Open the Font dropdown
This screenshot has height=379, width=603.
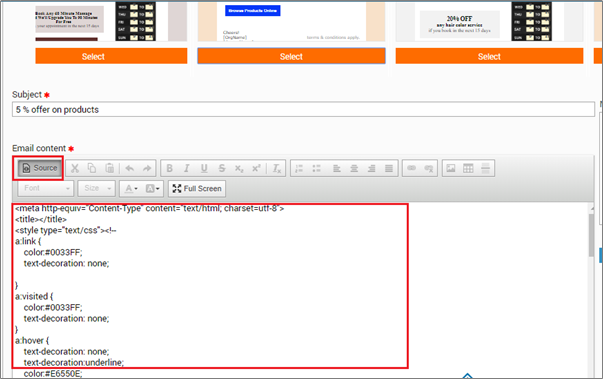(46, 188)
